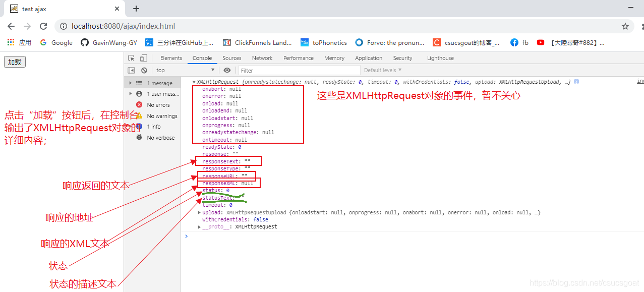Switch to the Elements tab
Image resolution: width=644 pixels, height=292 pixels.
(x=171, y=58)
